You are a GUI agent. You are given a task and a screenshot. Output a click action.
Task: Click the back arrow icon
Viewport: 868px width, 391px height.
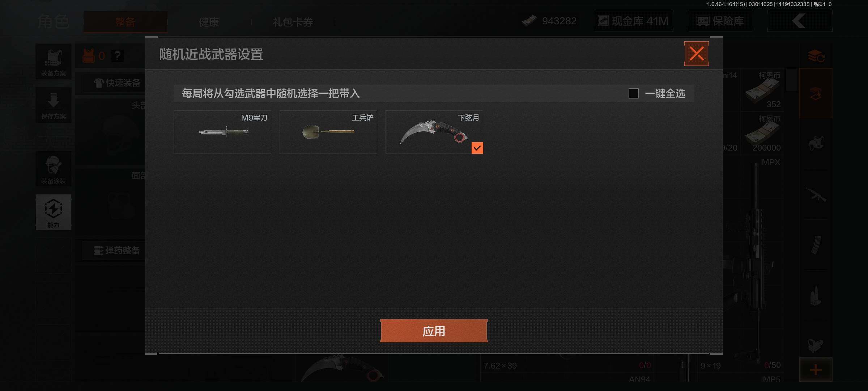point(800,21)
